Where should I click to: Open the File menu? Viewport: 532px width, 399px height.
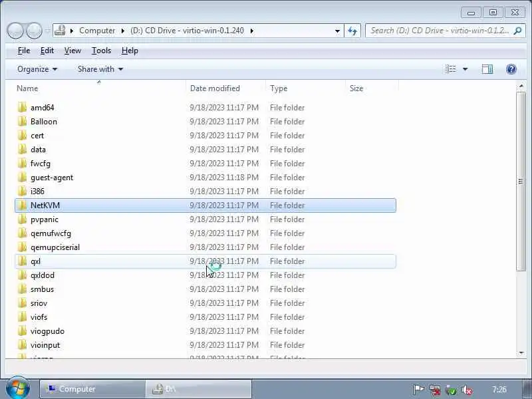(x=24, y=51)
